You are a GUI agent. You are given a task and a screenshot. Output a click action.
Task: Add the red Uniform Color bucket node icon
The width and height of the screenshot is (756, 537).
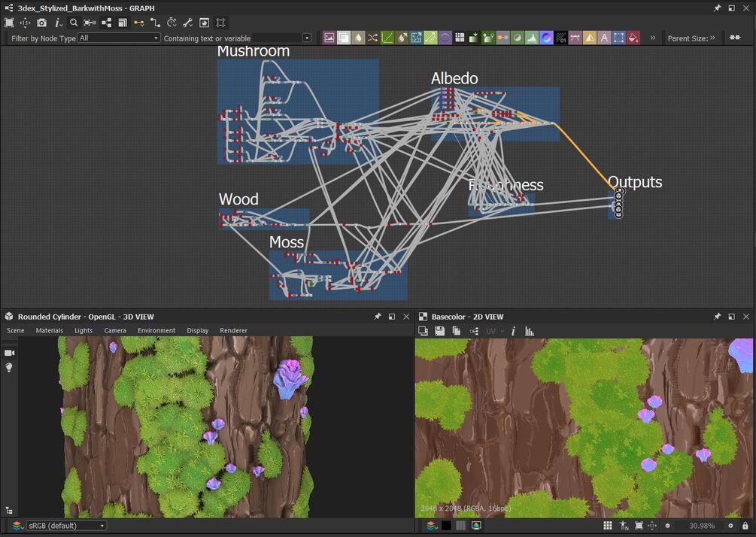633,38
